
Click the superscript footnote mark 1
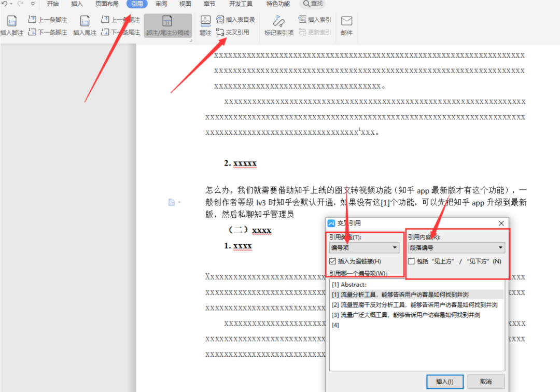[x=360, y=129]
